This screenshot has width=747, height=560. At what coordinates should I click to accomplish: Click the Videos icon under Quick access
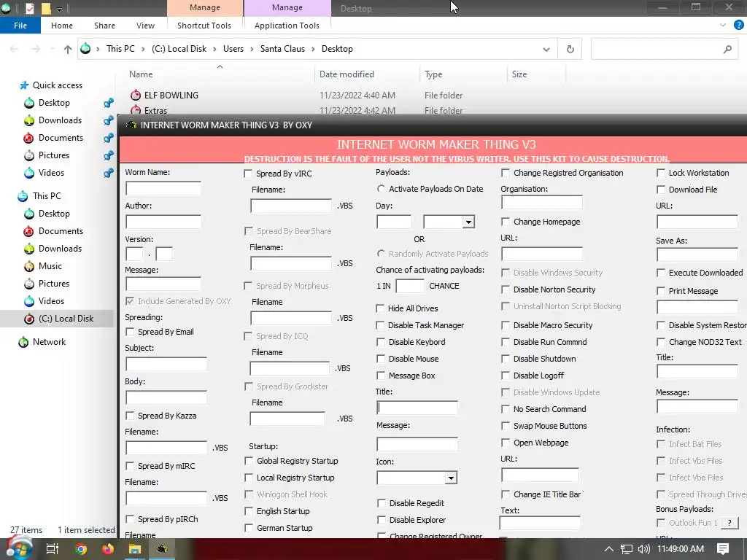pyautogui.click(x=29, y=173)
